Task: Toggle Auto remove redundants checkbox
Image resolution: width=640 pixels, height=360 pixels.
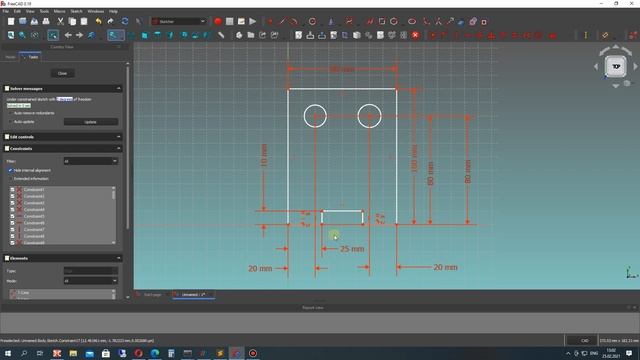Action: coord(11,113)
